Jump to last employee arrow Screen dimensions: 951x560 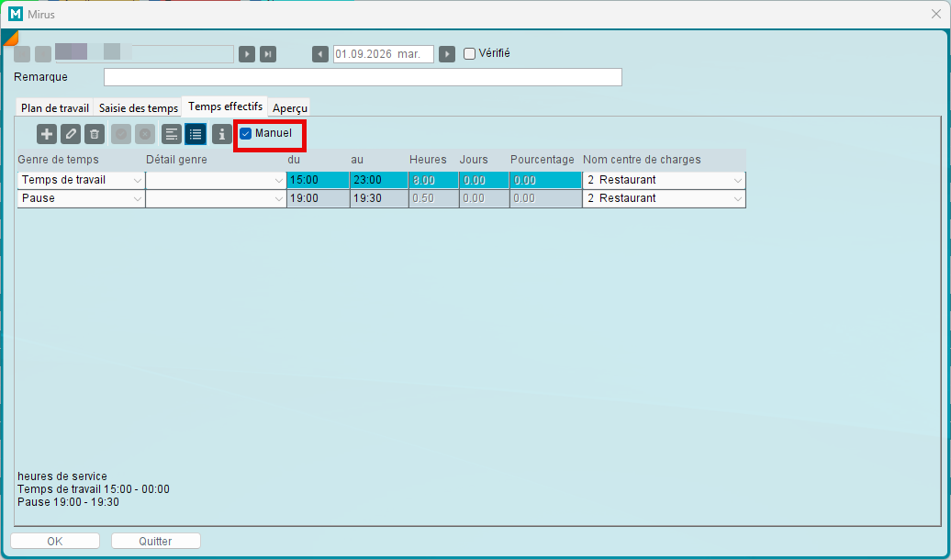tap(268, 54)
